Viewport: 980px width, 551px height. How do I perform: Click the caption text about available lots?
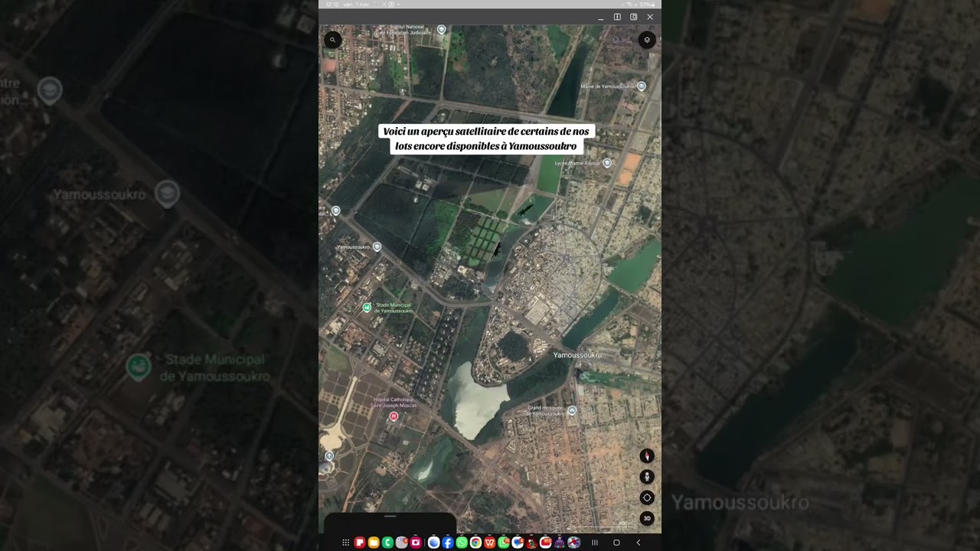[x=486, y=139]
